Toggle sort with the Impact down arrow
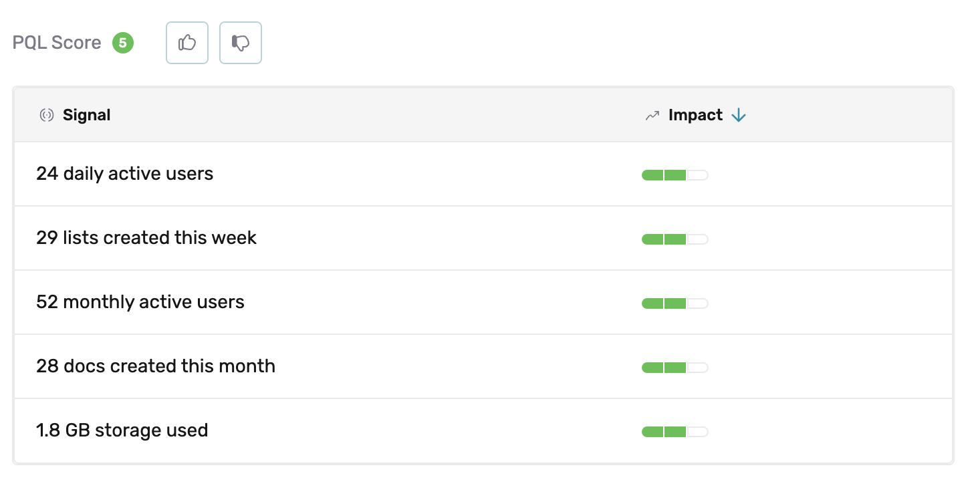Viewport: 980px width, 504px height. [x=738, y=115]
